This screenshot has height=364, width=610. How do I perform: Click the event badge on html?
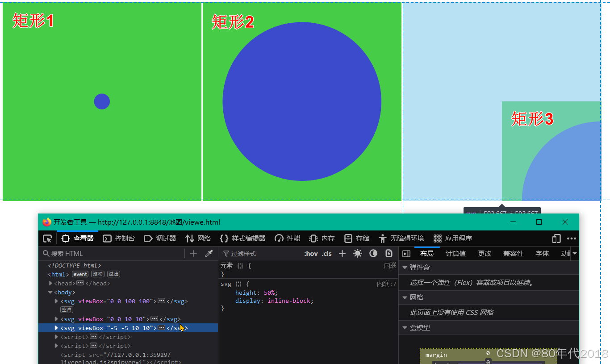(80, 274)
